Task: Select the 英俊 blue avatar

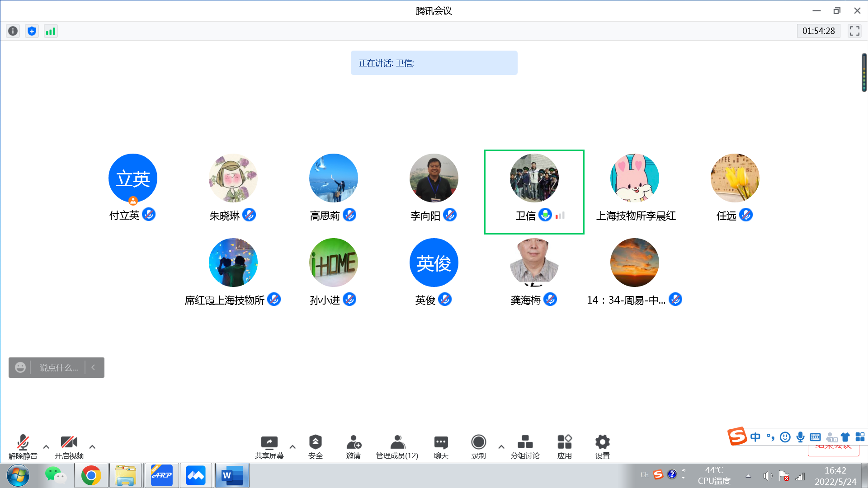Action: point(434,263)
